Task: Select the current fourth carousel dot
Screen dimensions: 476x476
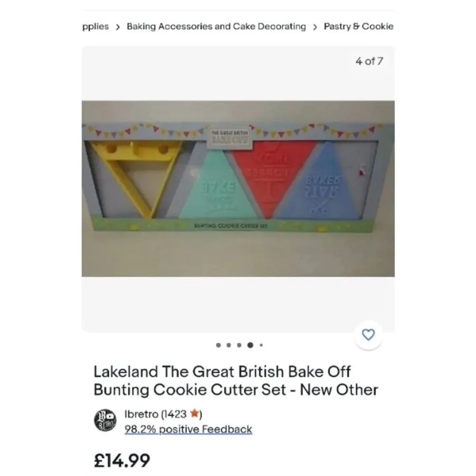Action: [x=250, y=345]
